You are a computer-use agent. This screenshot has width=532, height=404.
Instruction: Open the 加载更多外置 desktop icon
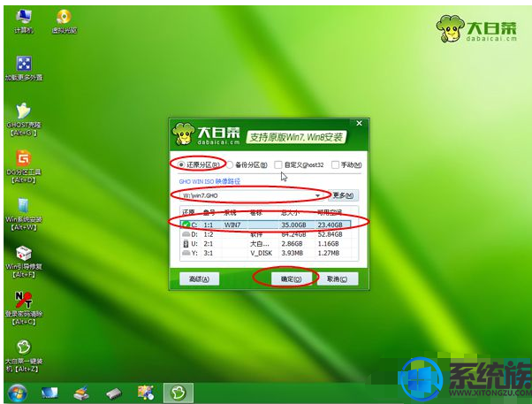point(24,68)
